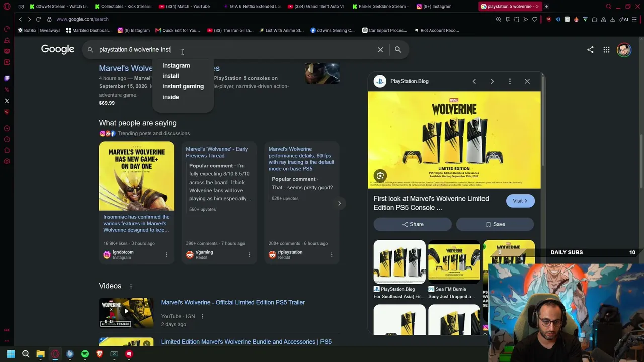
Task: Submit search with the magnifier button
Action: point(398,49)
